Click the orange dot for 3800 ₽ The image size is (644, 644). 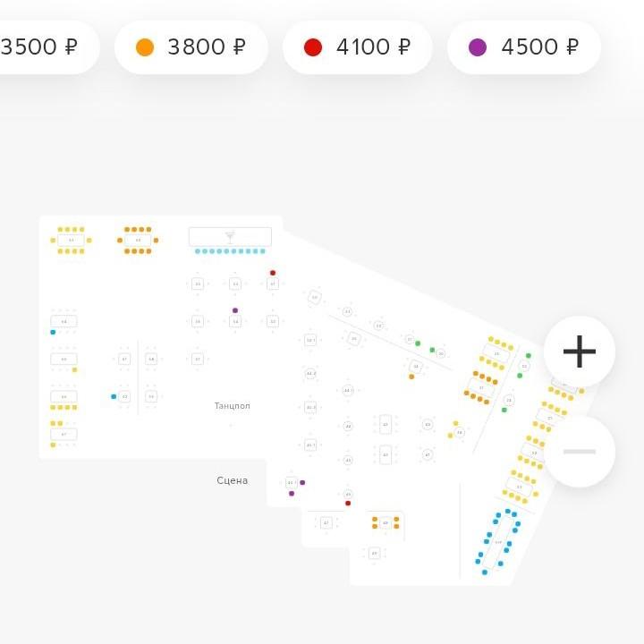point(145,47)
